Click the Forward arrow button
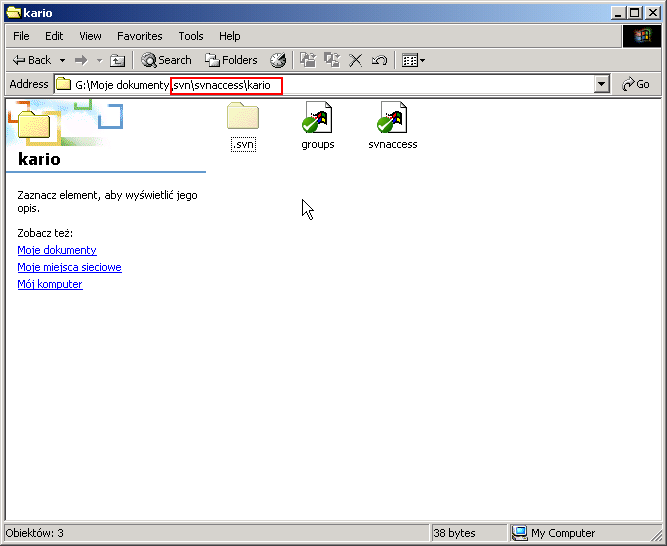667x546 pixels. [x=81, y=60]
